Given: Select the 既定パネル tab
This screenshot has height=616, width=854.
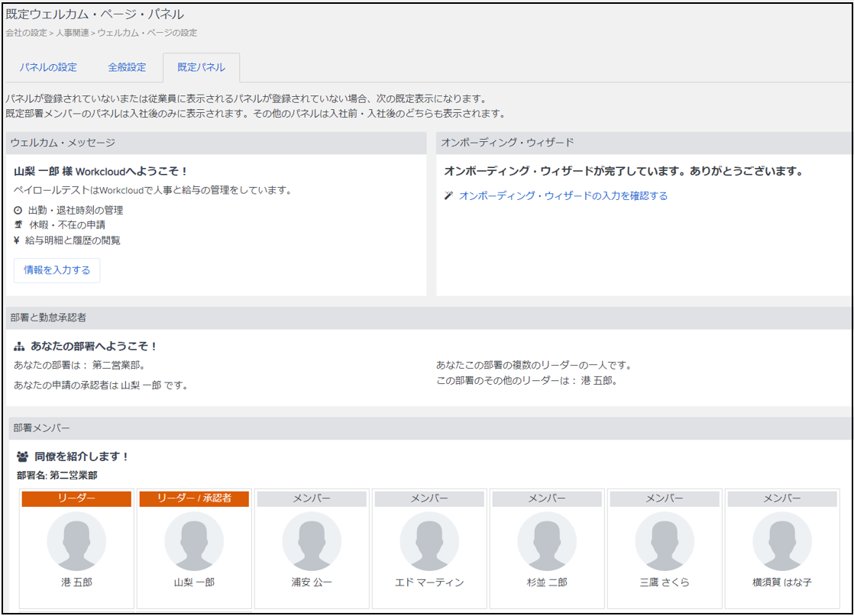Looking at the screenshot, I should 201,67.
